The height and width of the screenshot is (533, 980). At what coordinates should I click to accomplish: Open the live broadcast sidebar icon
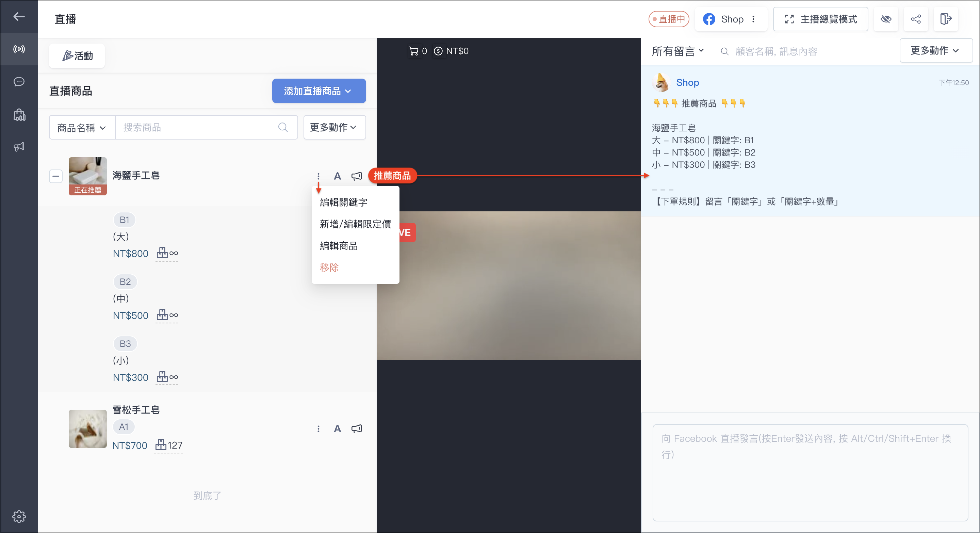tap(19, 49)
